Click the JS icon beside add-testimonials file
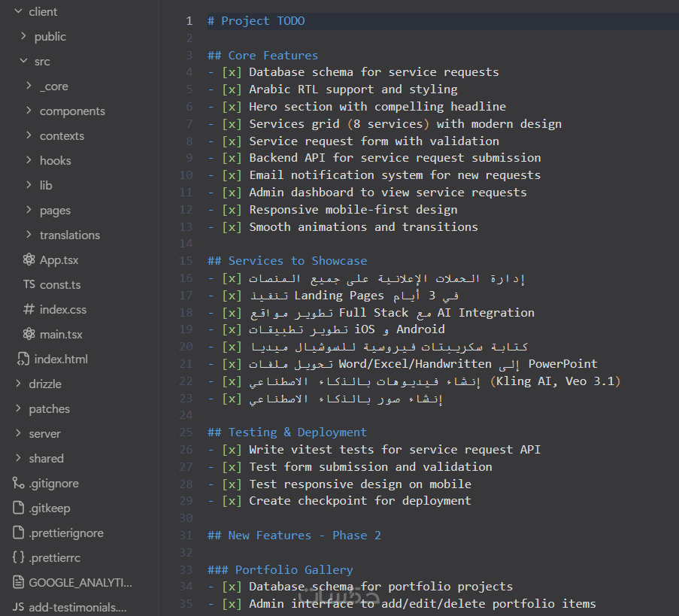Screen dimensions: 679x616 coord(18,608)
